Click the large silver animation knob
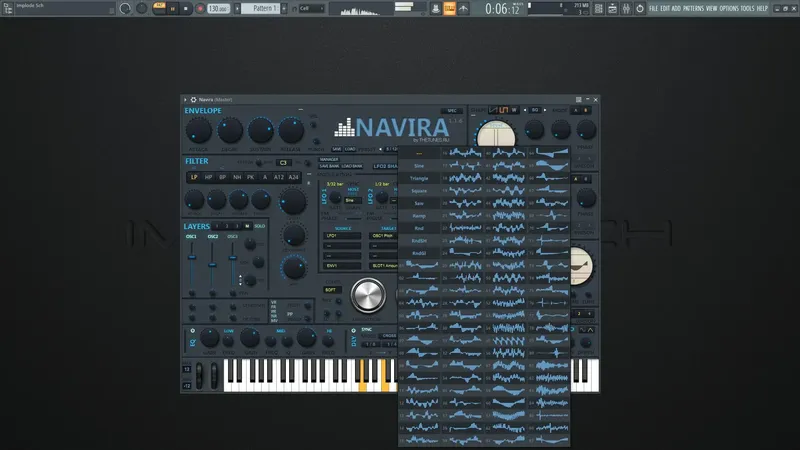The height and width of the screenshot is (450, 800). (368, 295)
